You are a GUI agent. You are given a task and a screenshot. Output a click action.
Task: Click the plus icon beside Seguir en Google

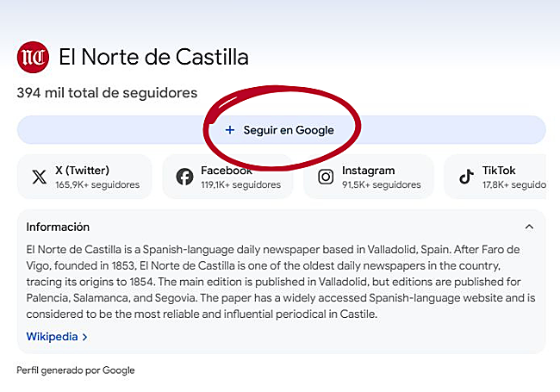tap(229, 130)
